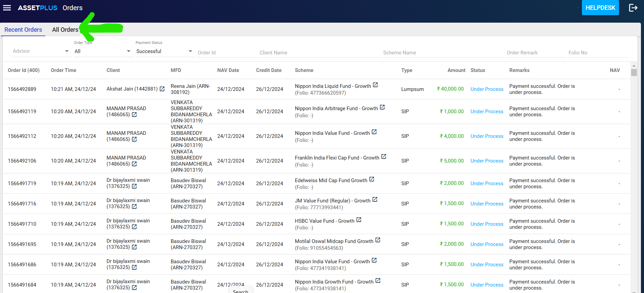The image size is (644, 293).
Task: Open JM Value Fund link icon
Action: coord(375,200)
